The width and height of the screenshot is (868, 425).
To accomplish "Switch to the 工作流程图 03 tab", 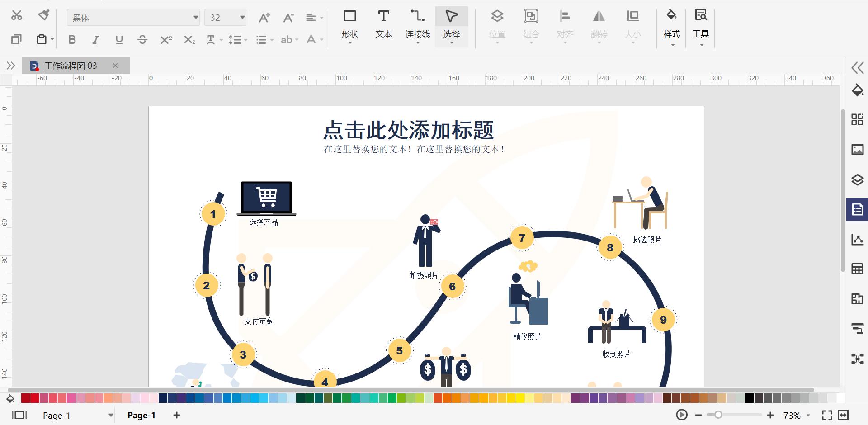I will [x=70, y=66].
